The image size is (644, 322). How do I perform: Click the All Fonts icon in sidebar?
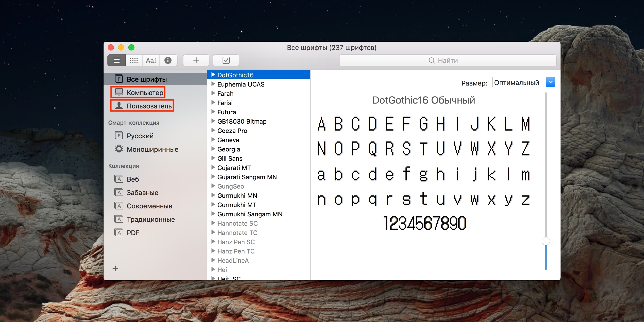[119, 79]
